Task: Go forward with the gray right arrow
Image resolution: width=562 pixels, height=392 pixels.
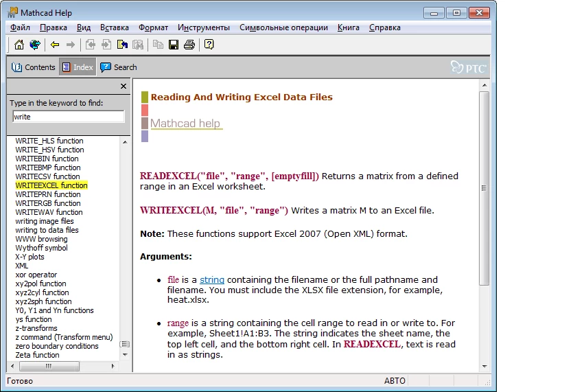Action: coord(71,45)
